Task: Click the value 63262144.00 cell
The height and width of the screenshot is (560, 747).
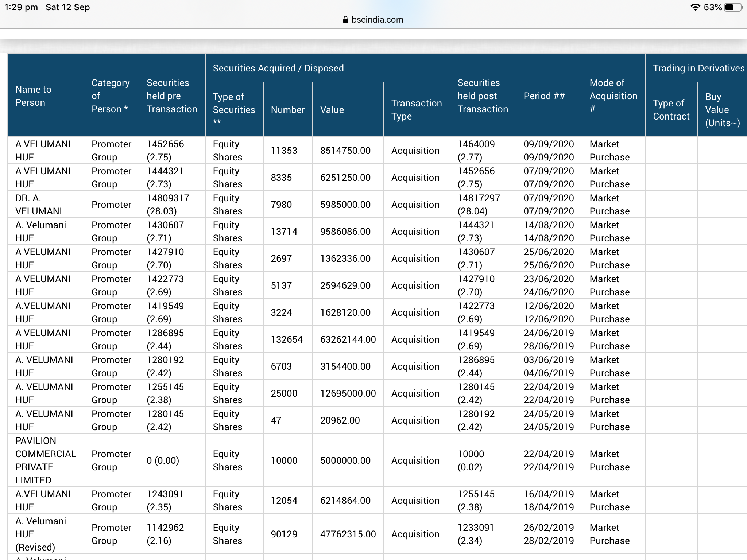Action: [348, 339]
